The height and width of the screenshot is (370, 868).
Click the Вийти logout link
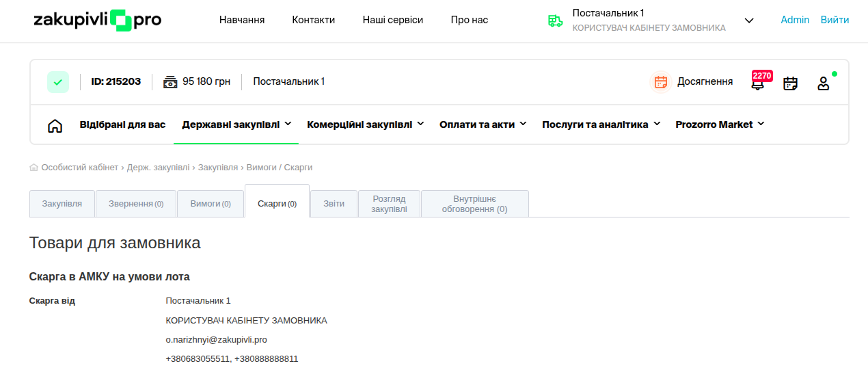pos(835,20)
